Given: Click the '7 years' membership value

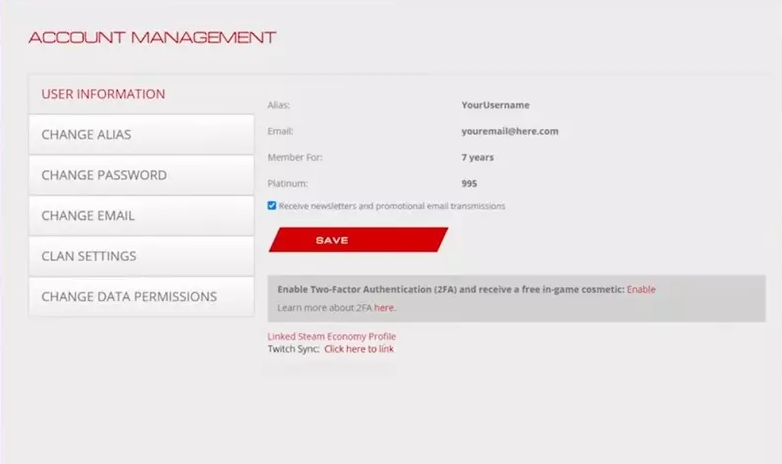Looking at the screenshot, I should point(477,157).
